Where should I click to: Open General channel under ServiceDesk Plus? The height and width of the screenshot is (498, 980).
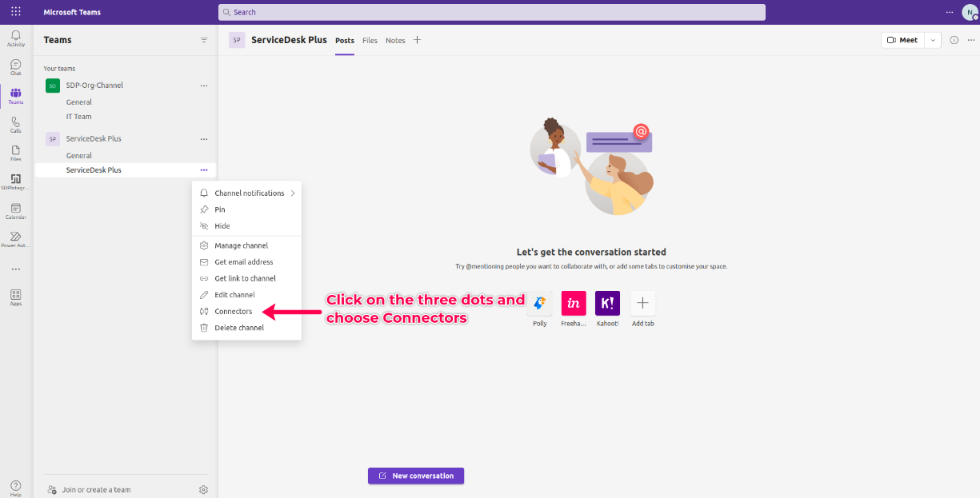(79, 156)
